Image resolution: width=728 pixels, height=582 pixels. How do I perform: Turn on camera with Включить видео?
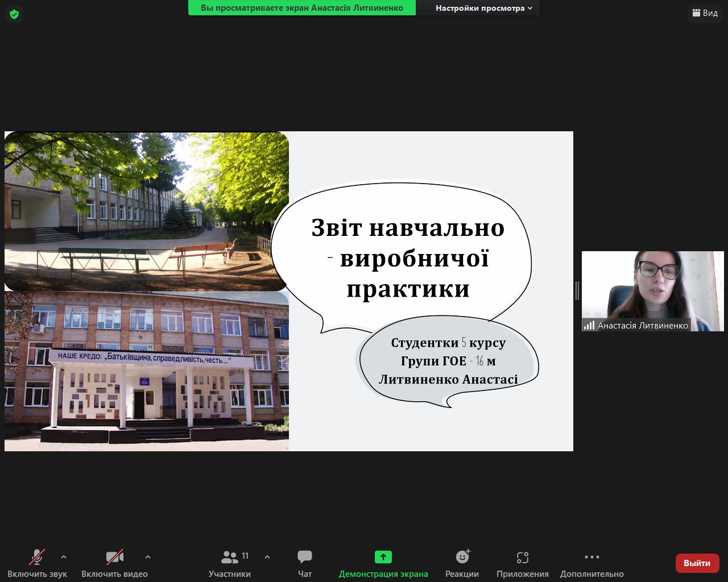tap(114, 563)
